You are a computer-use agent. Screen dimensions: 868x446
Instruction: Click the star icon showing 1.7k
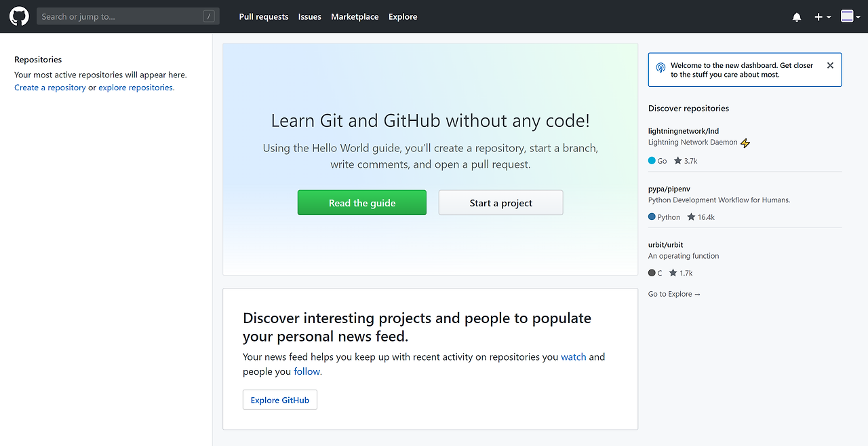pos(673,273)
